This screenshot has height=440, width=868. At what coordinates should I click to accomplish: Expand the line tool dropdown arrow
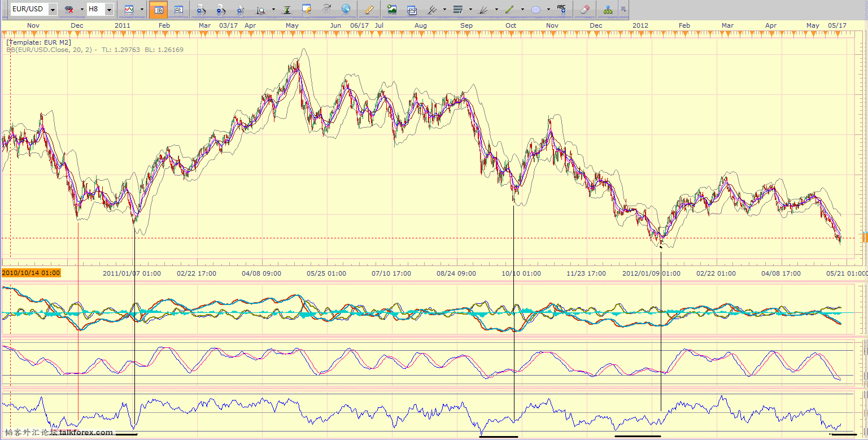[x=522, y=10]
